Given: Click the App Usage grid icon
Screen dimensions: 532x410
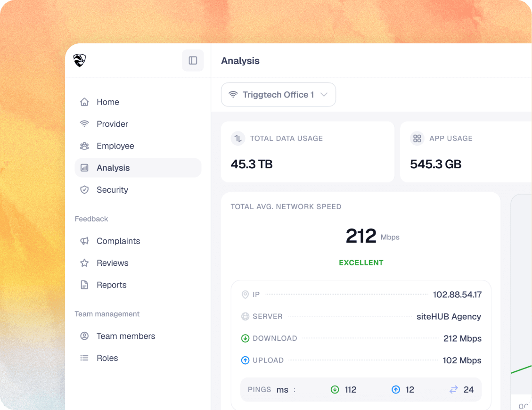Looking at the screenshot, I should pyautogui.click(x=417, y=139).
